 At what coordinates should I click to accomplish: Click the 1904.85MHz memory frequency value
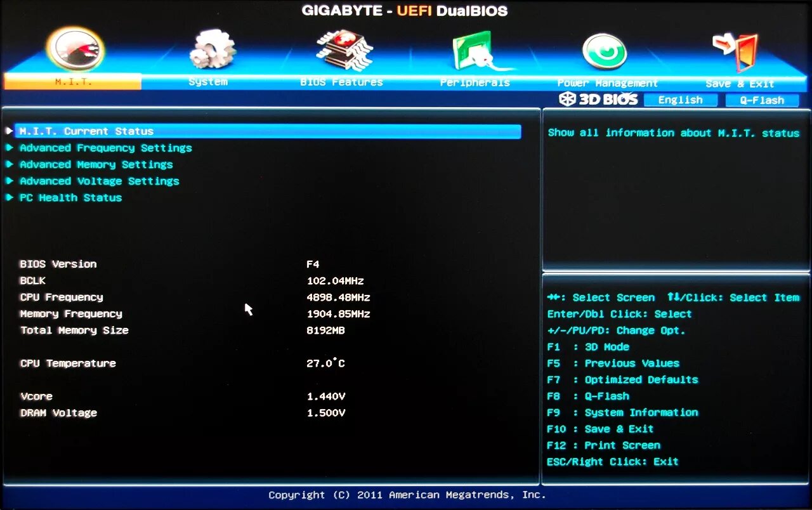(x=339, y=313)
